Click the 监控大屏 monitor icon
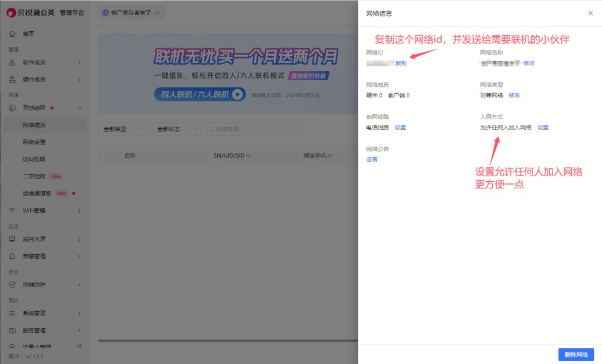 click(x=12, y=239)
